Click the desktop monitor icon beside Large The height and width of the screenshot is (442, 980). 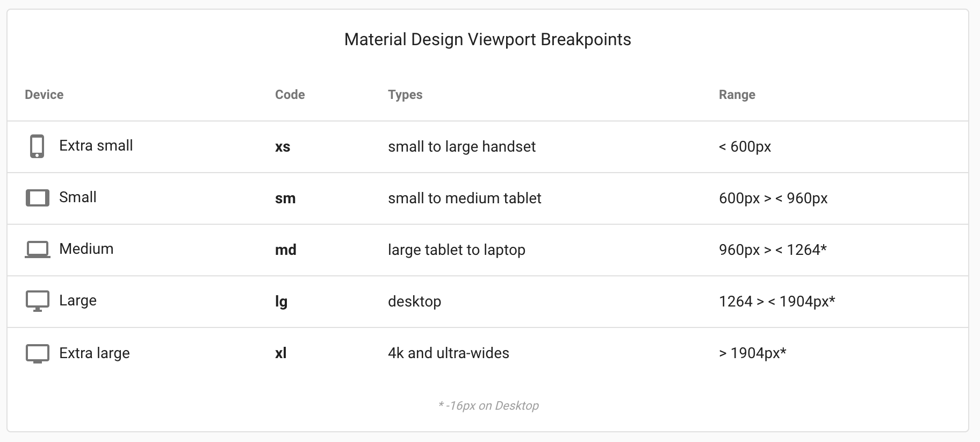[x=38, y=301]
